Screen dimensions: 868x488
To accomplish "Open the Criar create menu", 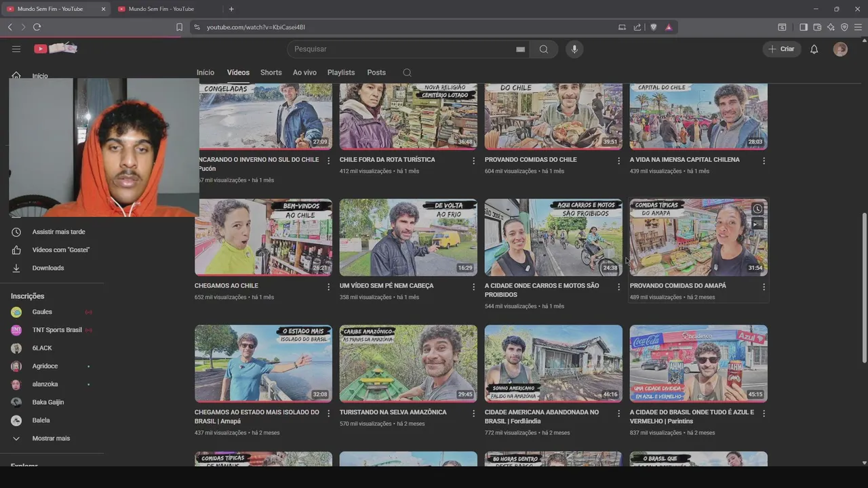I will pos(782,49).
